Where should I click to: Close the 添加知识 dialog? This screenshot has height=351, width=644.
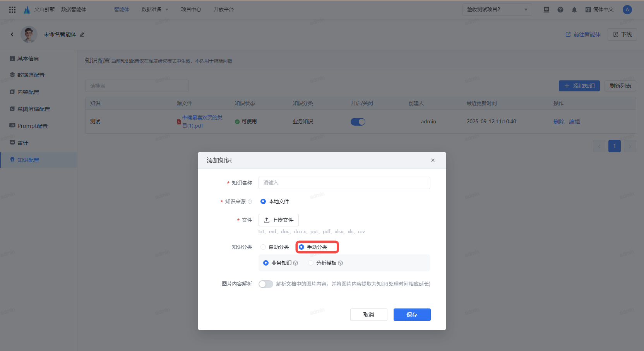coord(433,160)
